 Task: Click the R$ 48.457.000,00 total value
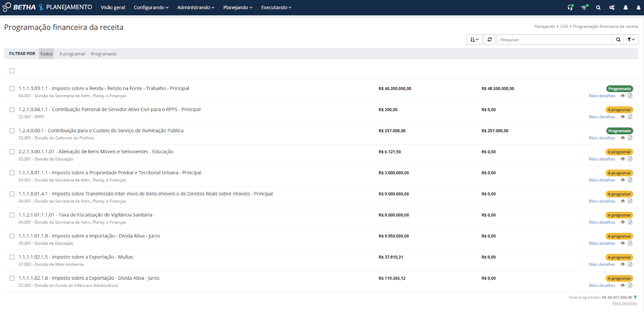617,297
